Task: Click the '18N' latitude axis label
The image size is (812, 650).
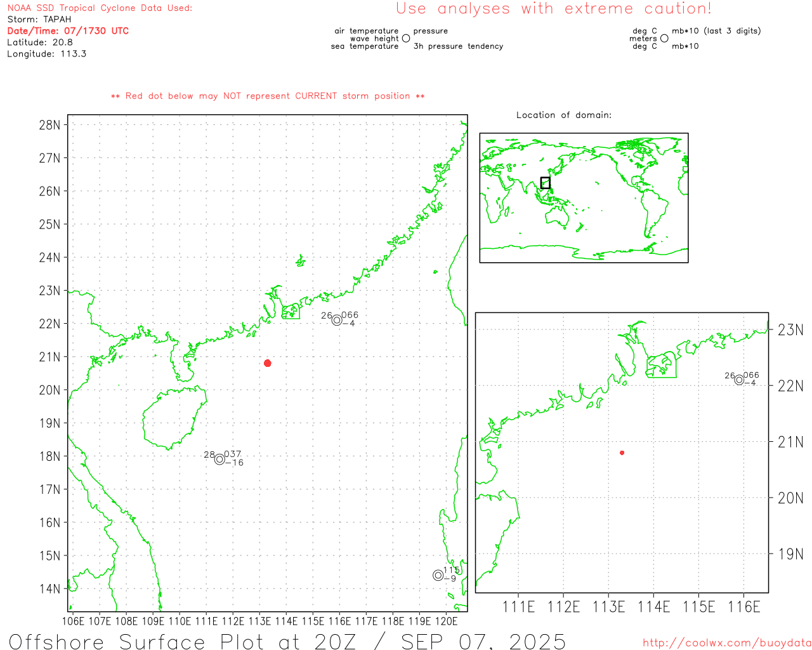Action: click(x=50, y=456)
